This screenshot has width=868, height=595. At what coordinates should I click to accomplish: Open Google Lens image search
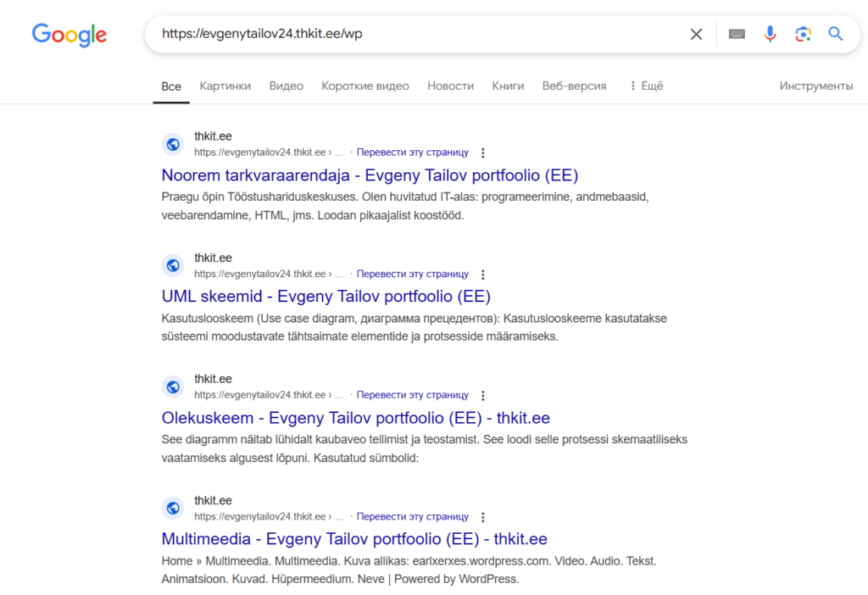coord(803,34)
